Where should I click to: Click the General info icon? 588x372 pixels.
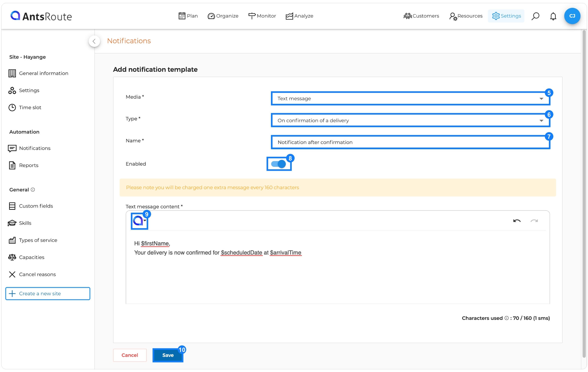pos(33,190)
